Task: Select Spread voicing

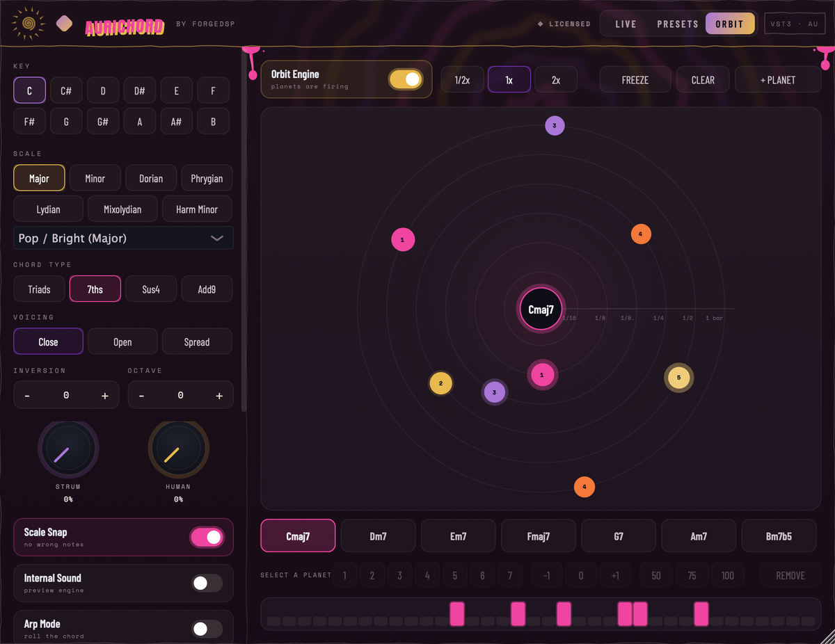Action: tap(197, 341)
